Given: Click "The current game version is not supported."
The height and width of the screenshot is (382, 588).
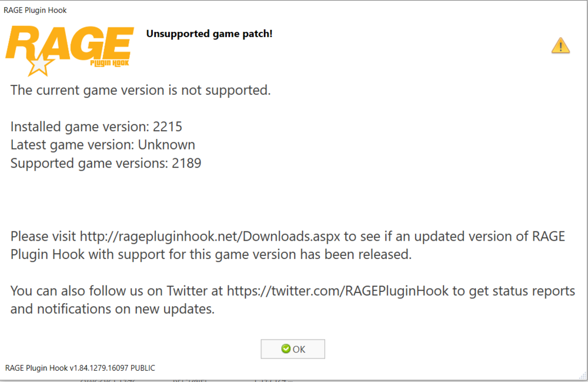Looking at the screenshot, I should point(141,91).
